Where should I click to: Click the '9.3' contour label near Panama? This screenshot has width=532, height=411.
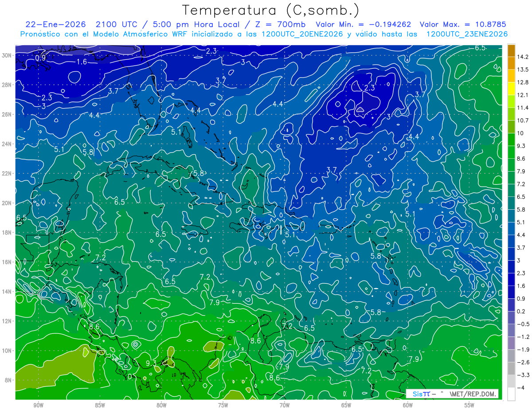click(151, 363)
